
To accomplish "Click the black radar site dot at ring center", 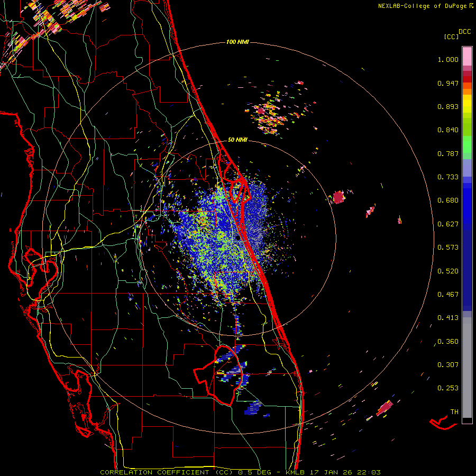I will click(237, 239).
